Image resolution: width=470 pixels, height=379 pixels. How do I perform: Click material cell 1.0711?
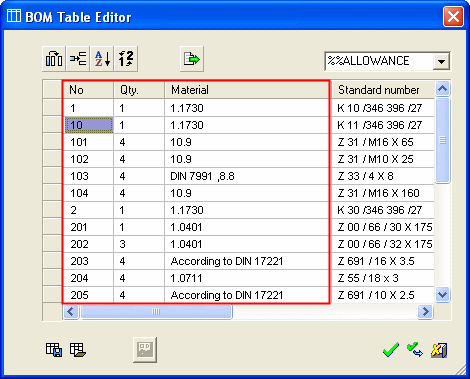(247, 278)
